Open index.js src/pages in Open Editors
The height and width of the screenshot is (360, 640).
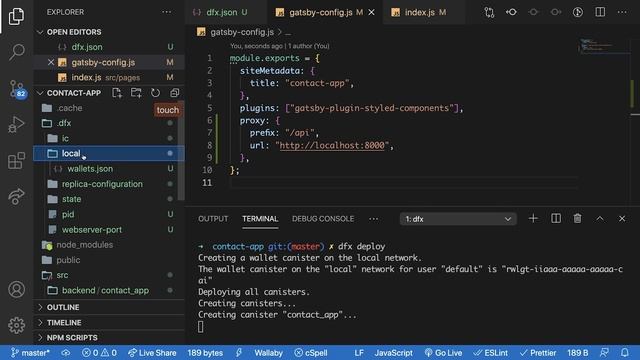pos(109,78)
